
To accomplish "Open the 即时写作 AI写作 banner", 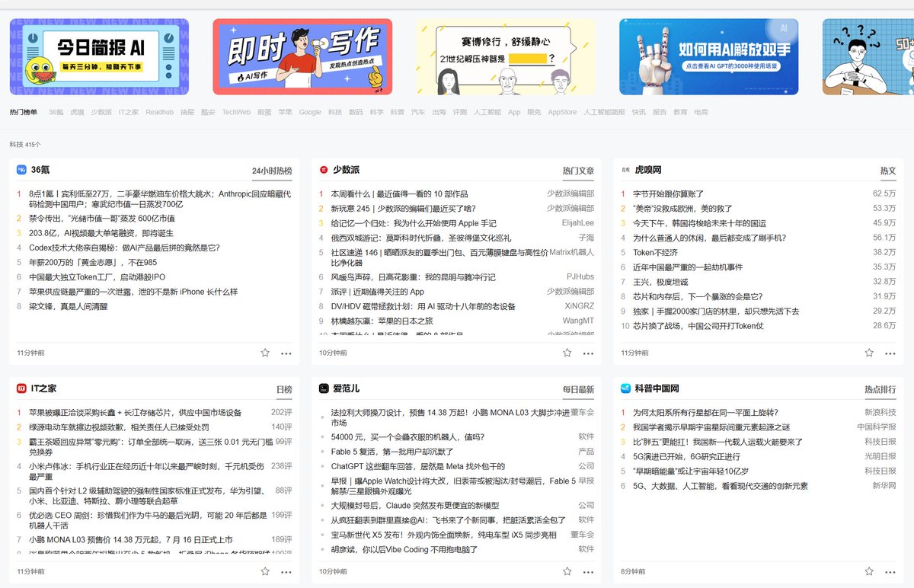I will (302, 56).
